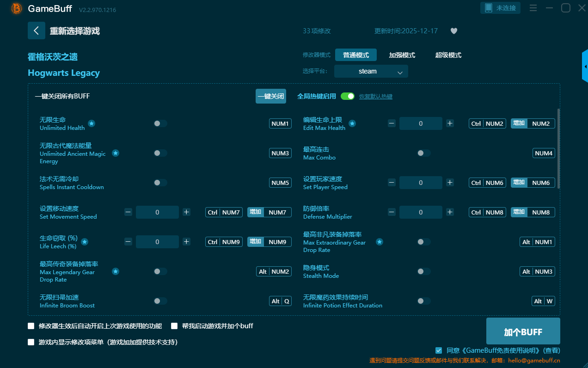Switch to 加强模式 tab

402,55
